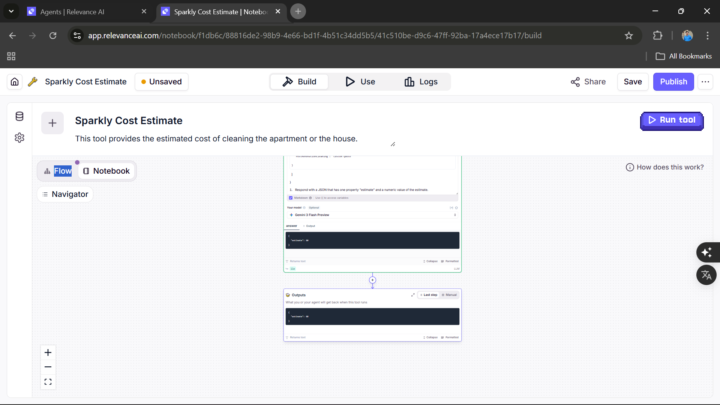
Task: Select Manual output mode
Action: pyautogui.click(x=449, y=295)
